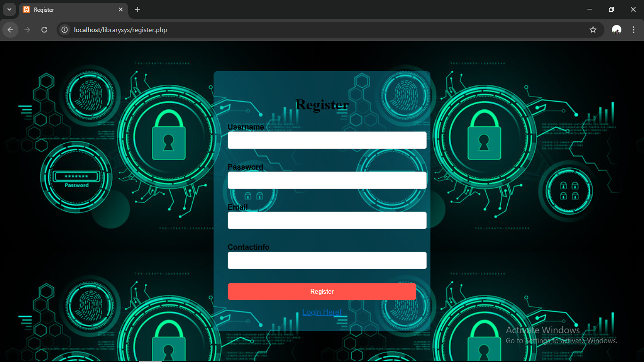Focus the Username input field

pos(327,140)
